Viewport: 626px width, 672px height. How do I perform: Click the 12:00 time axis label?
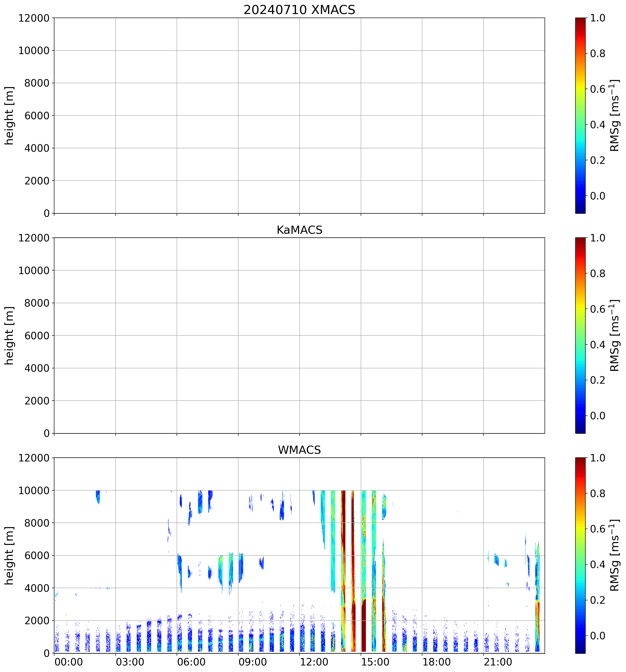coord(314,662)
